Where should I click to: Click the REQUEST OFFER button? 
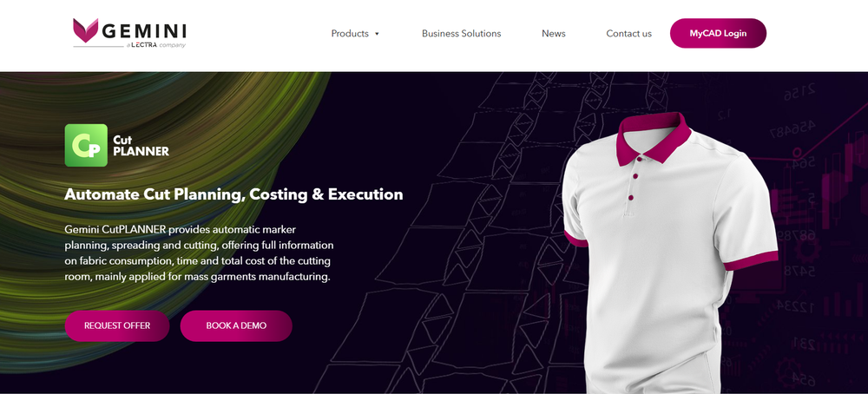[x=117, y=325]
